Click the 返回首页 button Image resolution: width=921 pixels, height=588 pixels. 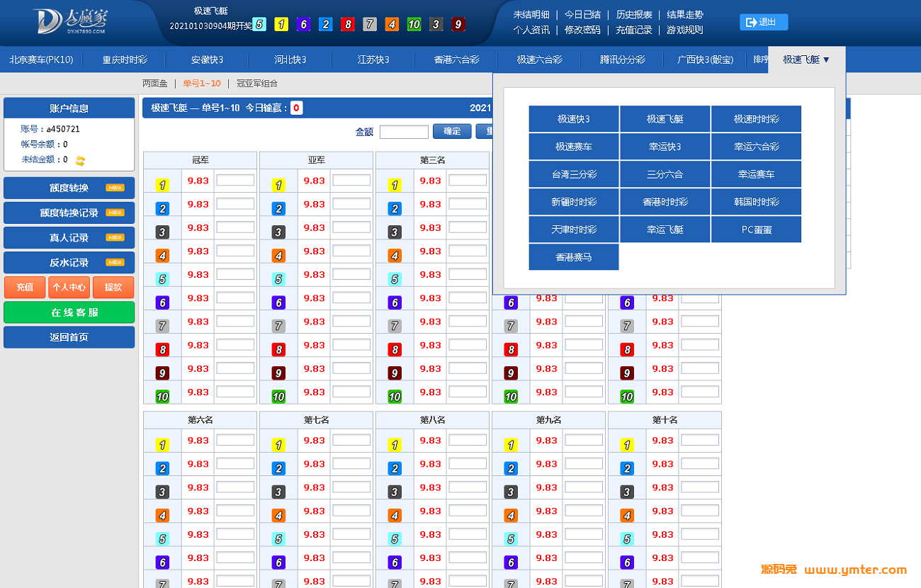(x=69, y=337)
